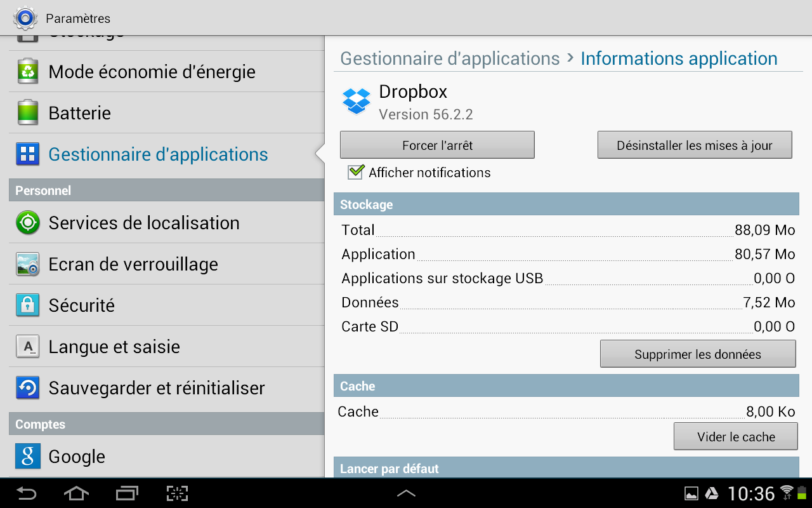The image size is (812, 508).
Task: Tap the Mode économie d'énergie recycle icon
Action: tap(28, 72)
